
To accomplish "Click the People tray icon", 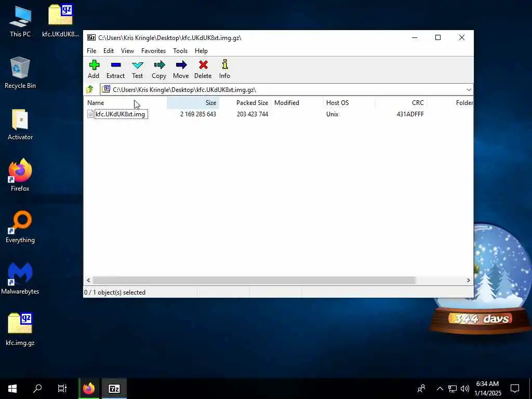I will [421, 389].
